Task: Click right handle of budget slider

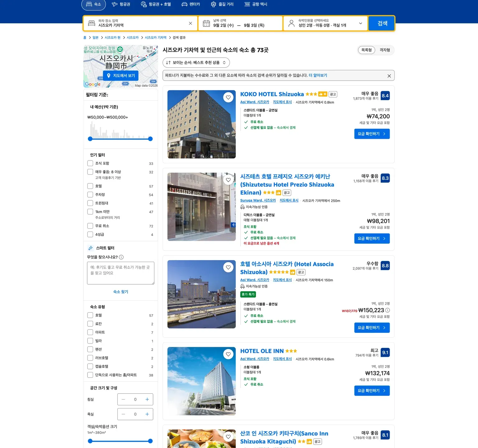Action: pyautogui.click(x=150, y=139)
